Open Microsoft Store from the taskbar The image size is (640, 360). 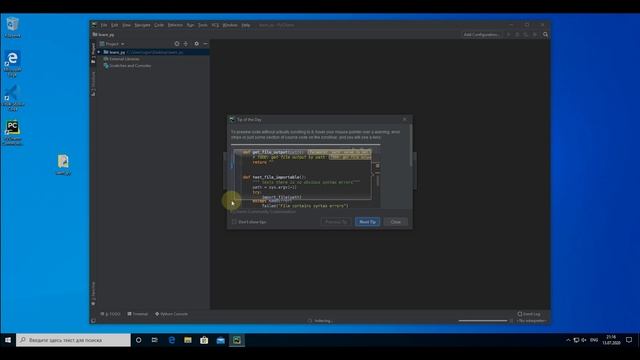pyautogui.click(x=204, y=340)
